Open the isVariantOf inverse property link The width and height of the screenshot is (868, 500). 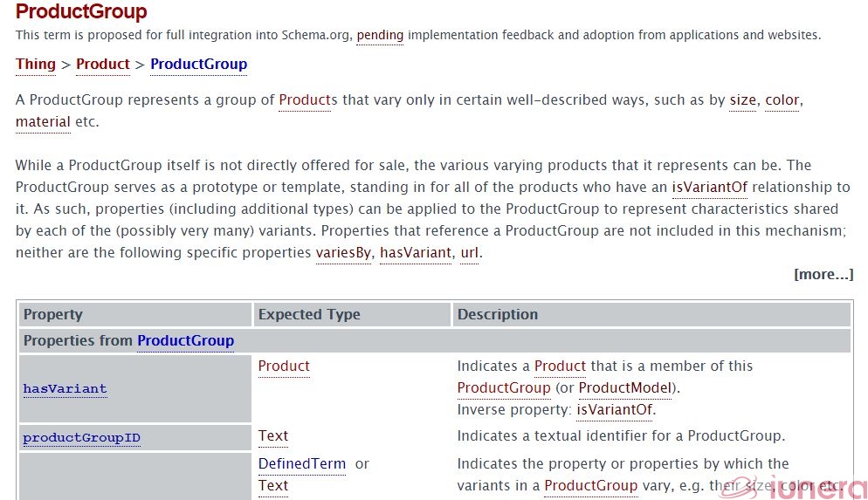[x=615, y=409]
